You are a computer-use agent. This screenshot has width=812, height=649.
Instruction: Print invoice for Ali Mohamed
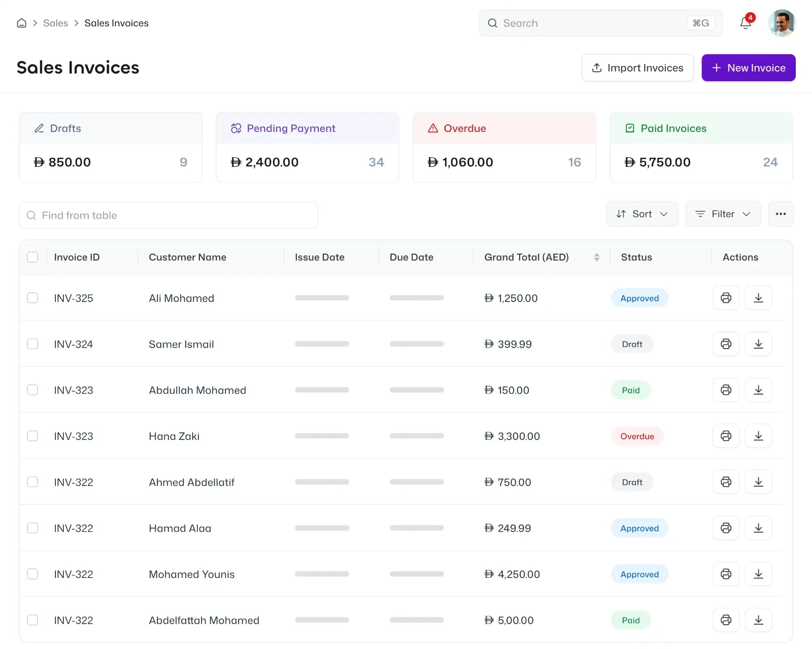pyautogui.click(x=726, y=298)
